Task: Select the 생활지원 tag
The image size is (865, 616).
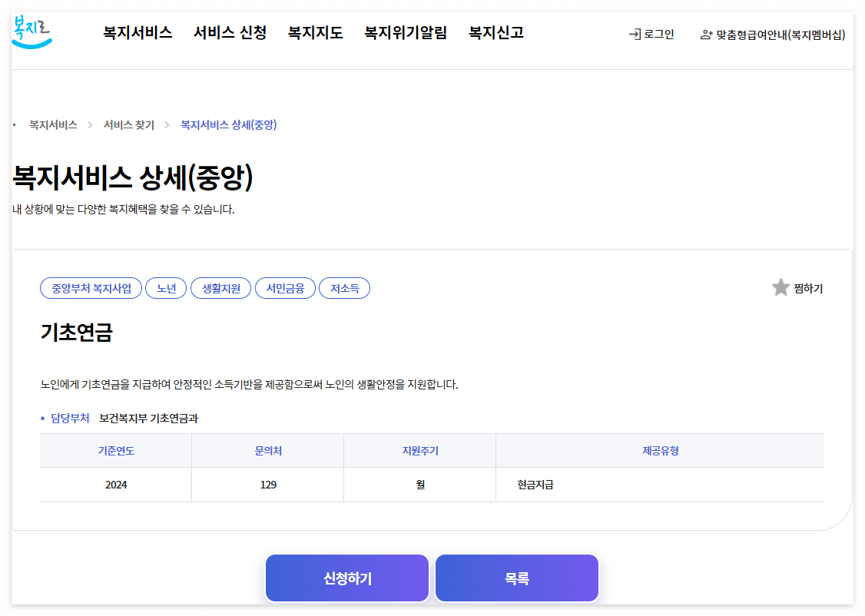Action: tap(220, 288)
